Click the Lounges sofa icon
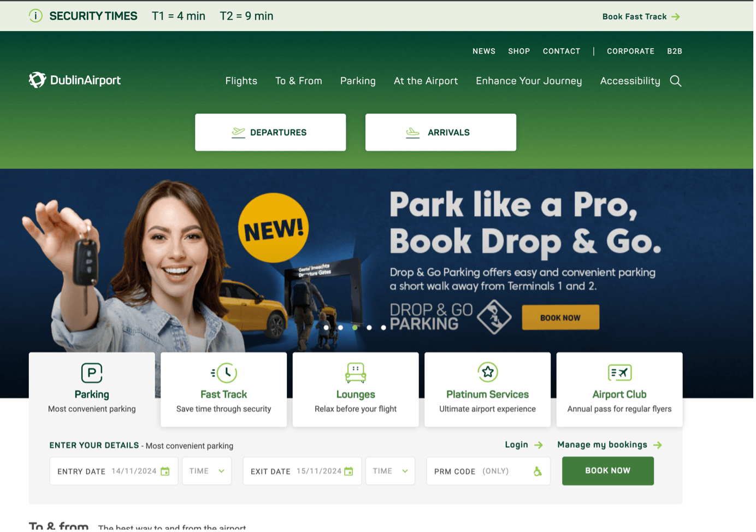 click(357, 374)
